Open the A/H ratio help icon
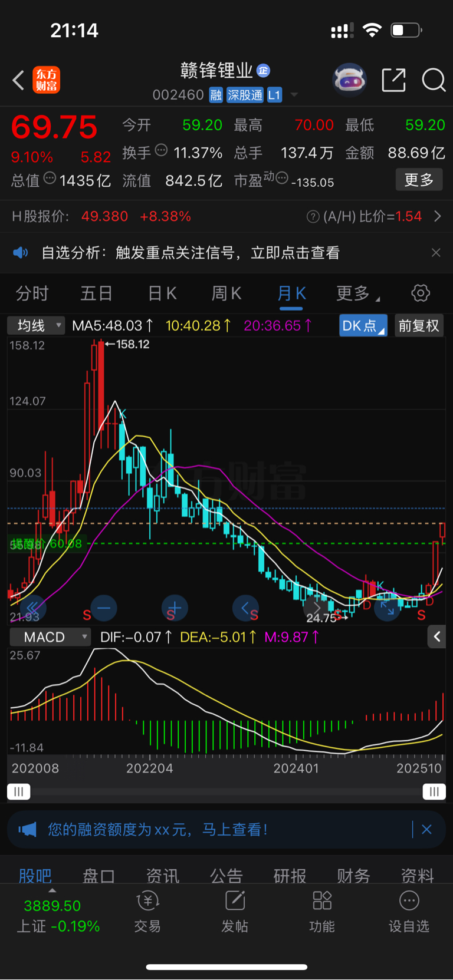Viewport: 453px width, 980px height. click(313, 217)
